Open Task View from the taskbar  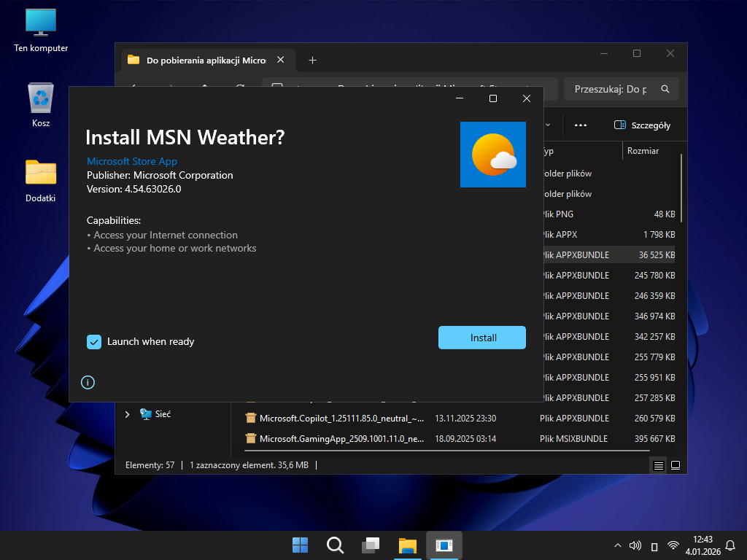click(371, 545)
